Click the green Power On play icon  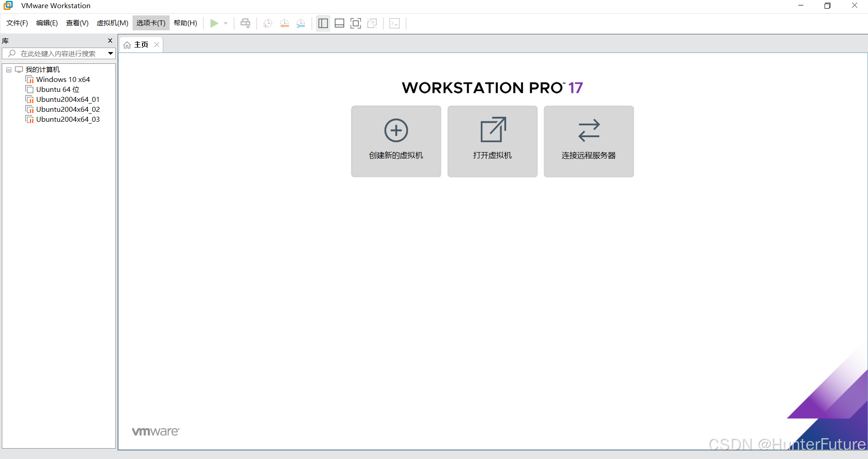(x=214, y=23)
